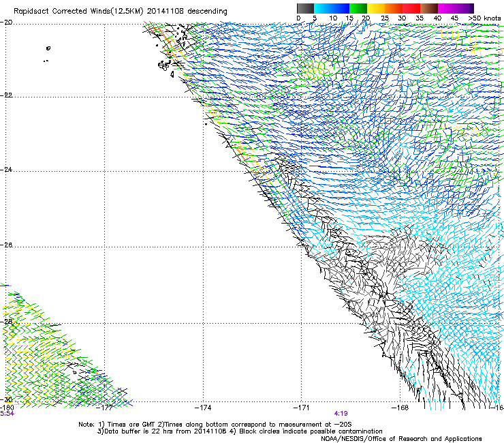
Task: Click the green 15-20 knots legend swatch
Action: coord(358,8)
